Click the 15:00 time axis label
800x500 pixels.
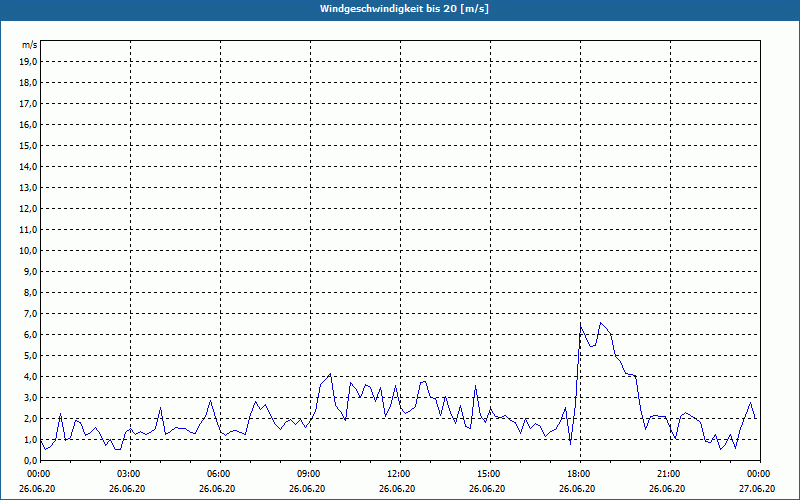point(490,474)
